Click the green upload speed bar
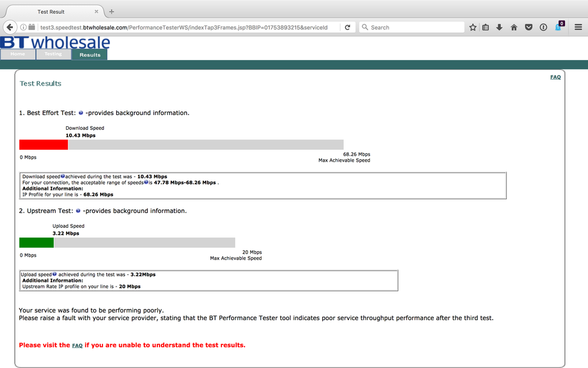 (37, 242)
